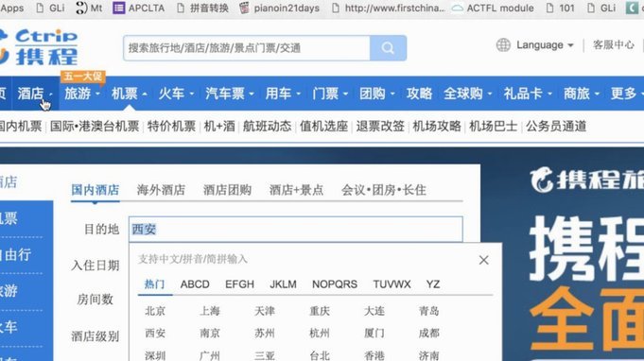
Task: Open the APCLTA bookmark
Action: (x=138, y=8)
